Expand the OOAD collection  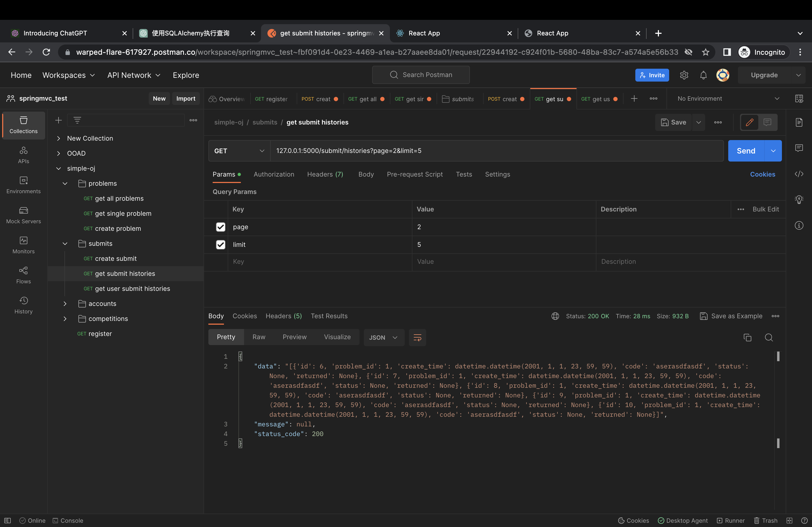[59, 153]
